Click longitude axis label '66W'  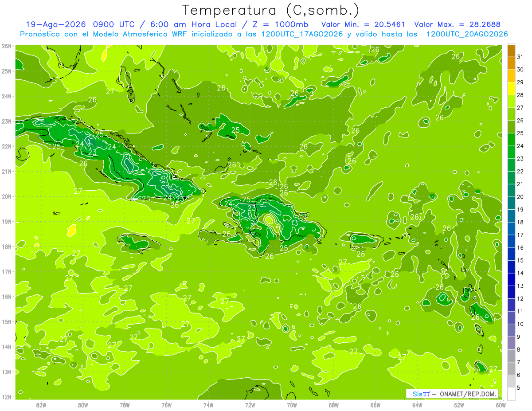click(375, 405)
